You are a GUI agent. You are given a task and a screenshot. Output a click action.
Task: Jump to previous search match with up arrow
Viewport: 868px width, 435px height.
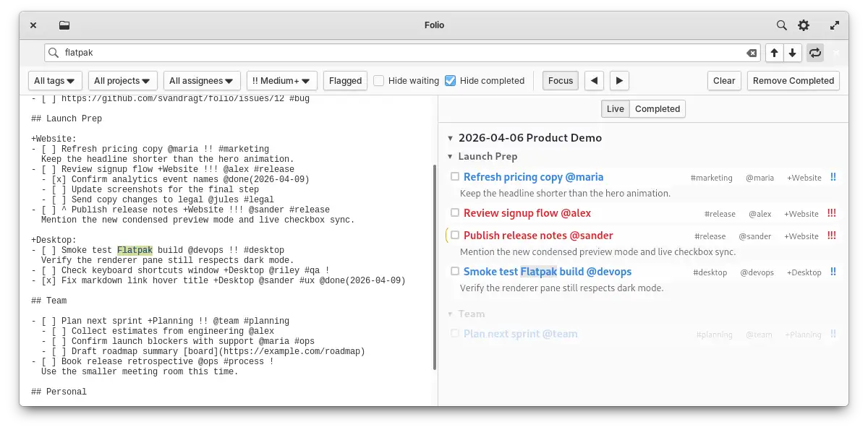pos(775,53)
